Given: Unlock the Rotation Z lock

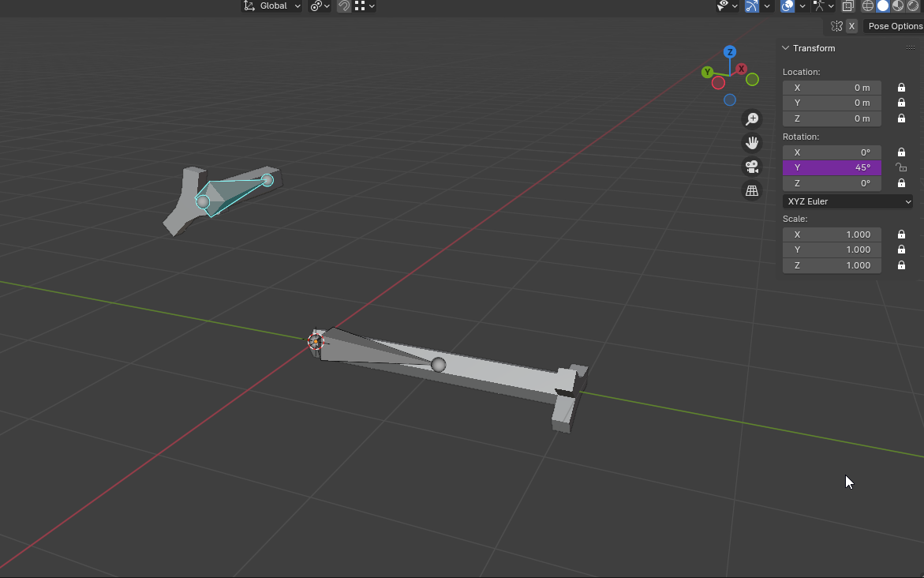Looking at the screenshot, I should pos(901,183).
